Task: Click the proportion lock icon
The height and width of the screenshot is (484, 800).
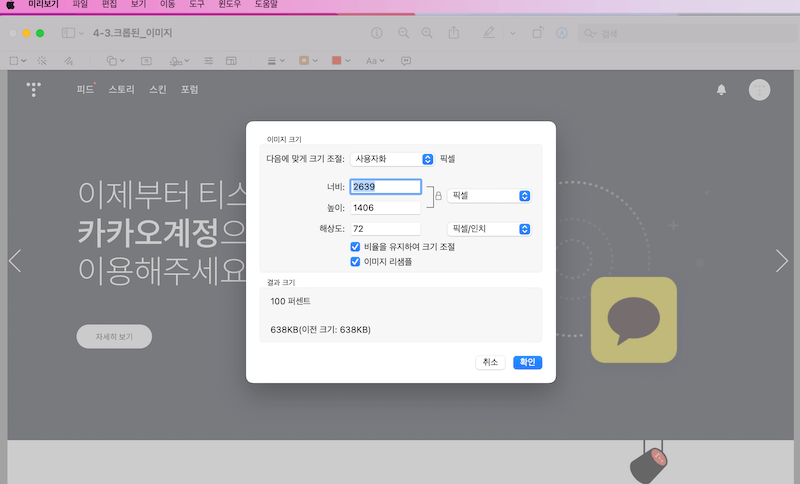Action: point(438,196)
